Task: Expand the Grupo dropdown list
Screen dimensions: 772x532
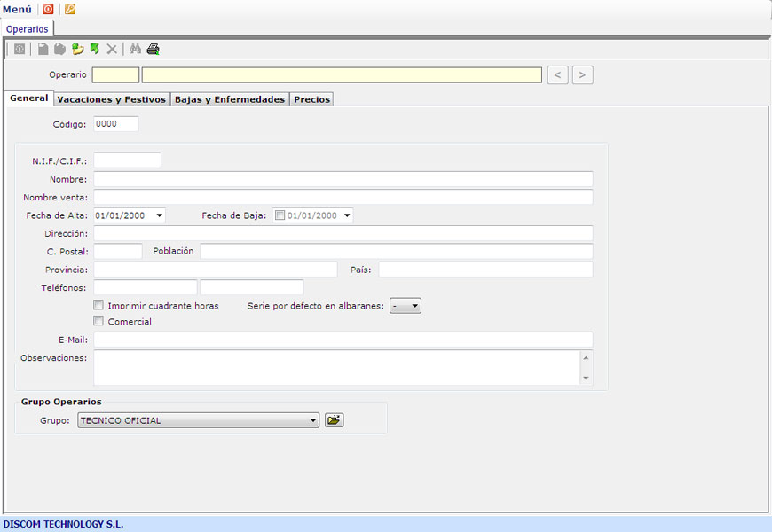Action: (x=313, y=421)
